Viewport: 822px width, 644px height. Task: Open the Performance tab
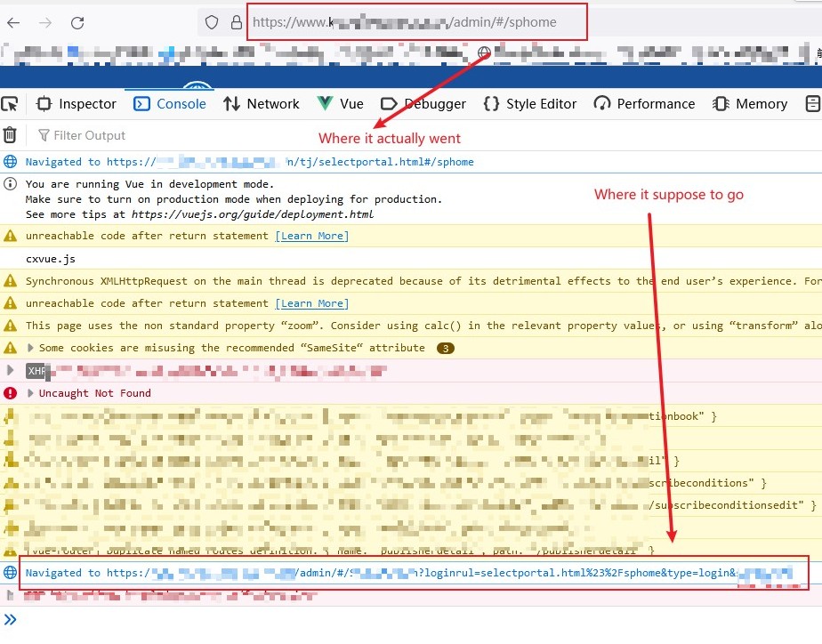pyautogui.click(x=644, y=104)
